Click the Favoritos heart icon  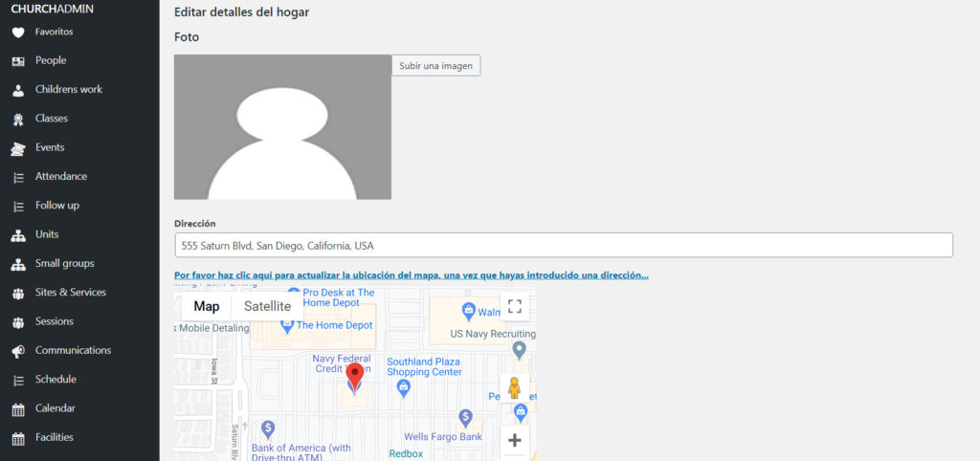click(17, 33)
